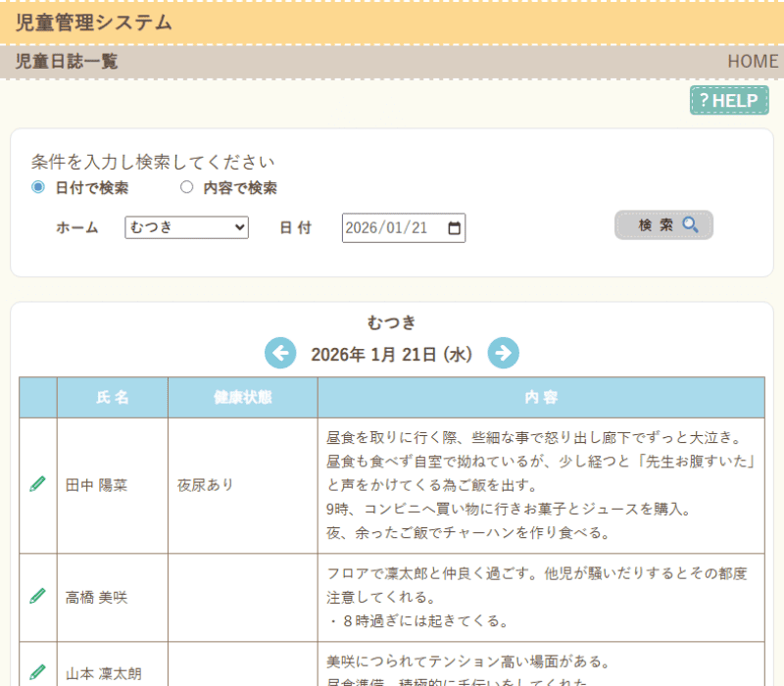784x686 pixels.
Task: Click the 健康状態 column header
Action: click(242, 398)
